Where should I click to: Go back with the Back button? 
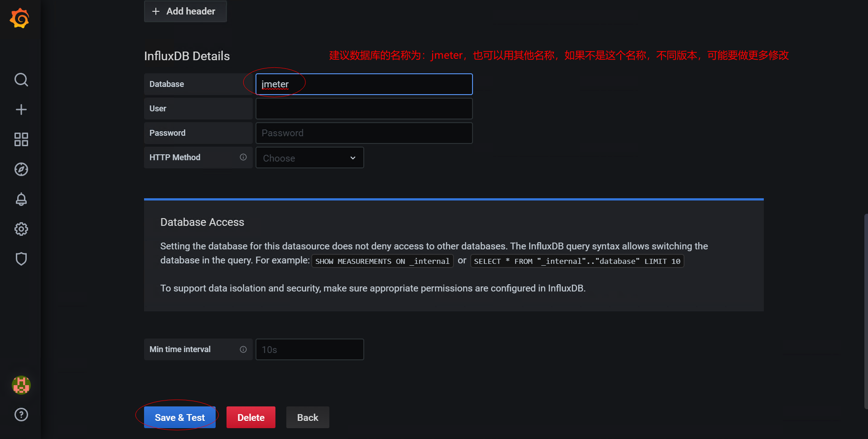307,417
